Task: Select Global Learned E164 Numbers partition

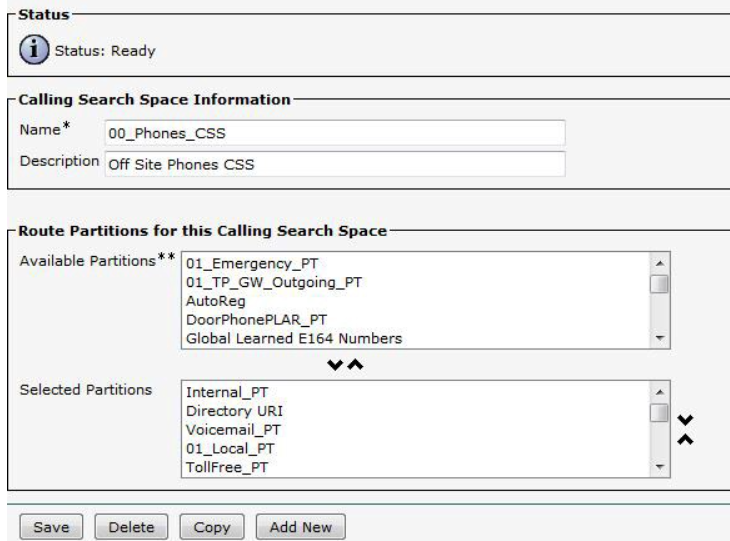Action: (417, 338)
